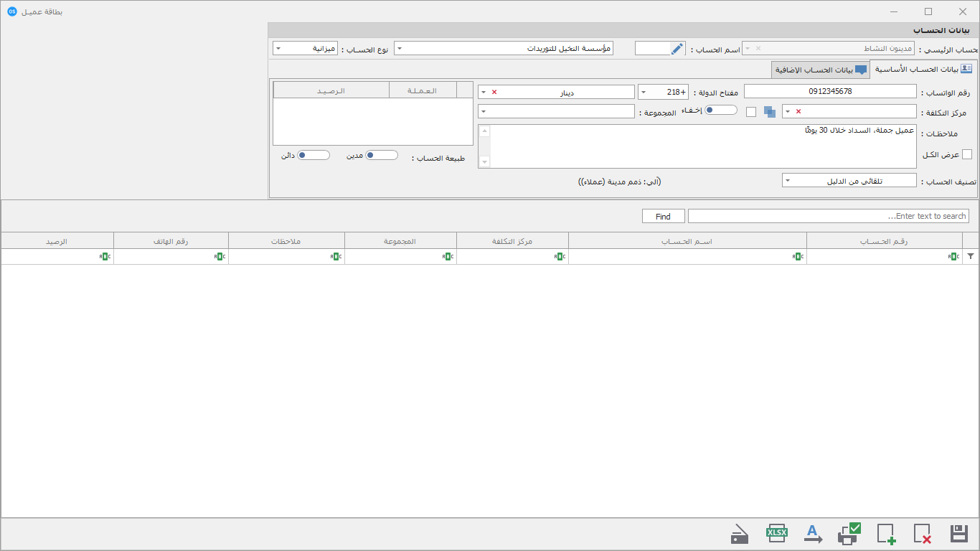Clear the دينار currency with its red X
This screenshot has width=980, height=551.
coord(494,92)
